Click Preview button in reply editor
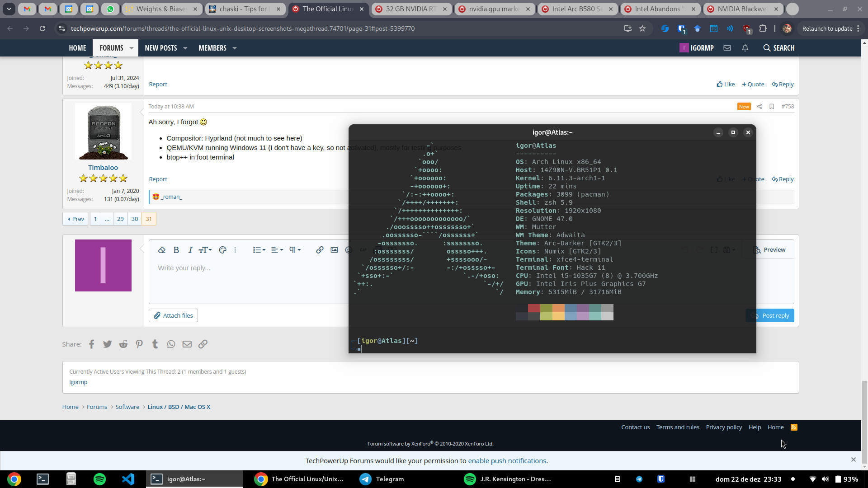Viewport: 868px width, 488px height. tap(769, 249)
